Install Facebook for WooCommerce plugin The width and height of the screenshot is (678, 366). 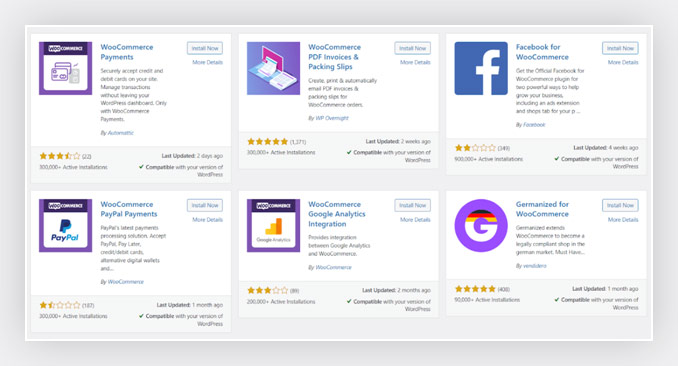click(620, 48)
